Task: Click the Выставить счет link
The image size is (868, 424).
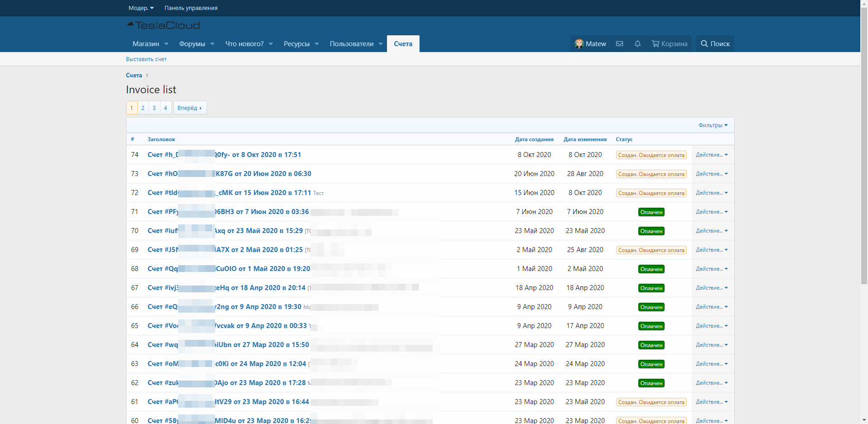Action: [x=146, y=59]
